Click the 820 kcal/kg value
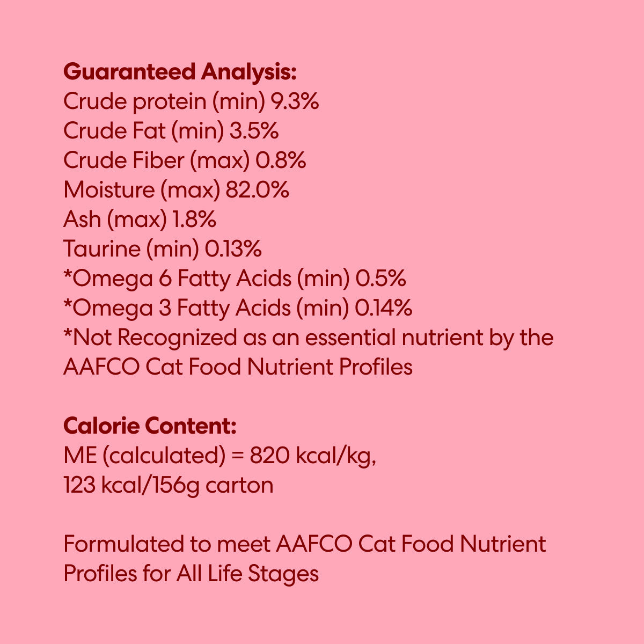The image size is (644, 644). 313,456
